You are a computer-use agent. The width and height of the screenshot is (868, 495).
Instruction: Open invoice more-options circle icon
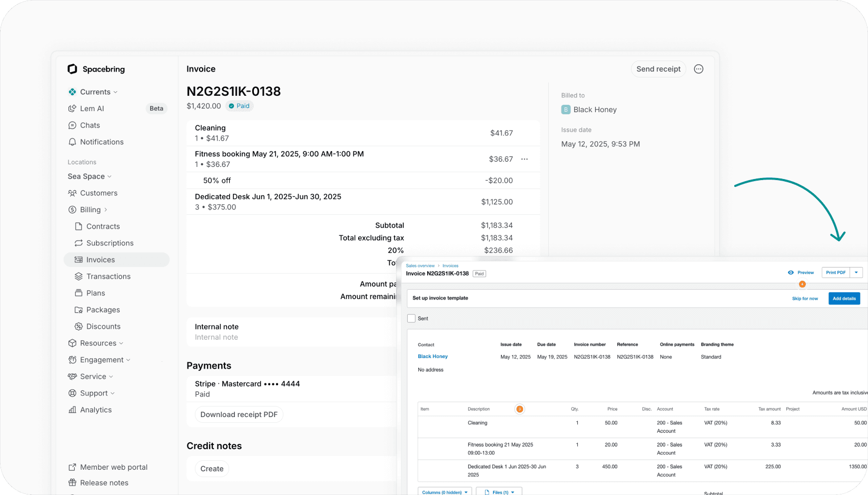coord(698,69)
